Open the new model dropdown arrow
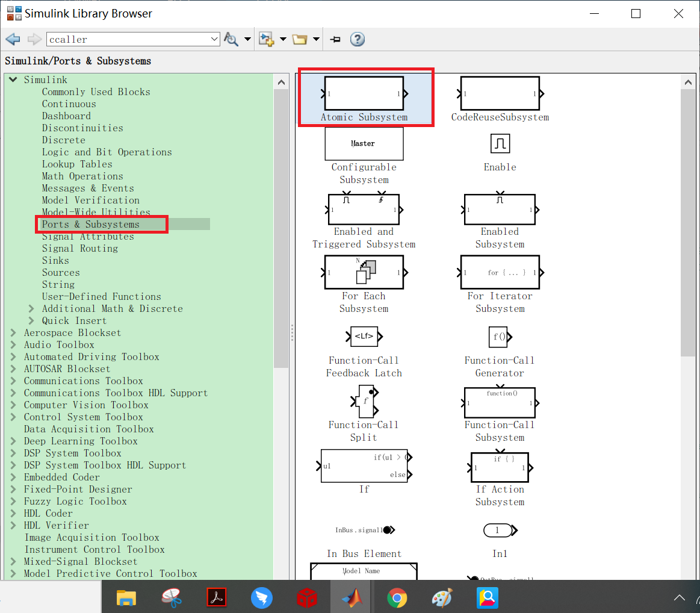700x613 pixels. 283,39
